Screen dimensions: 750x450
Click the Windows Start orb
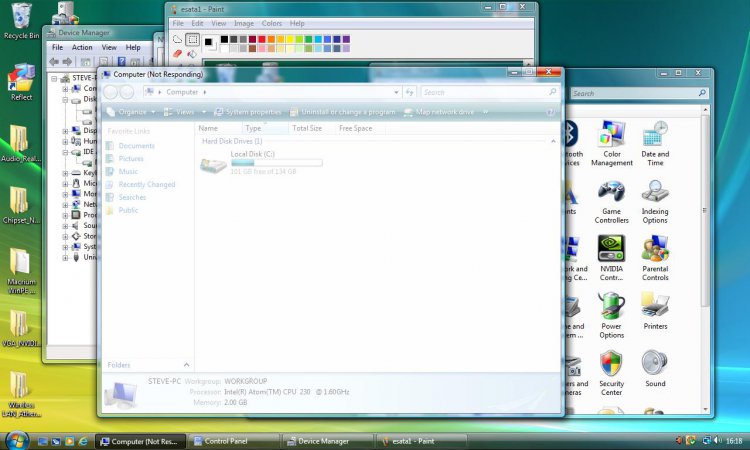click(x=17, y=440)
